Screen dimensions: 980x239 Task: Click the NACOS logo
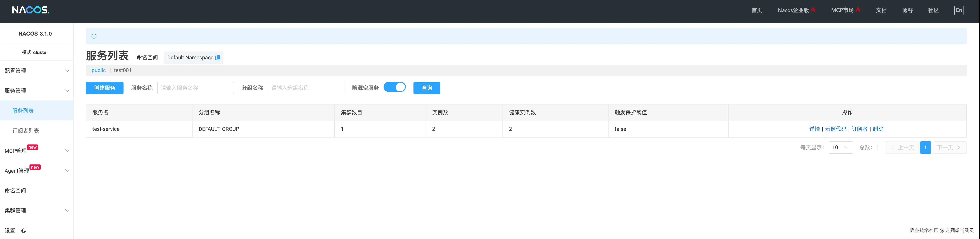[x=30, y=10]
